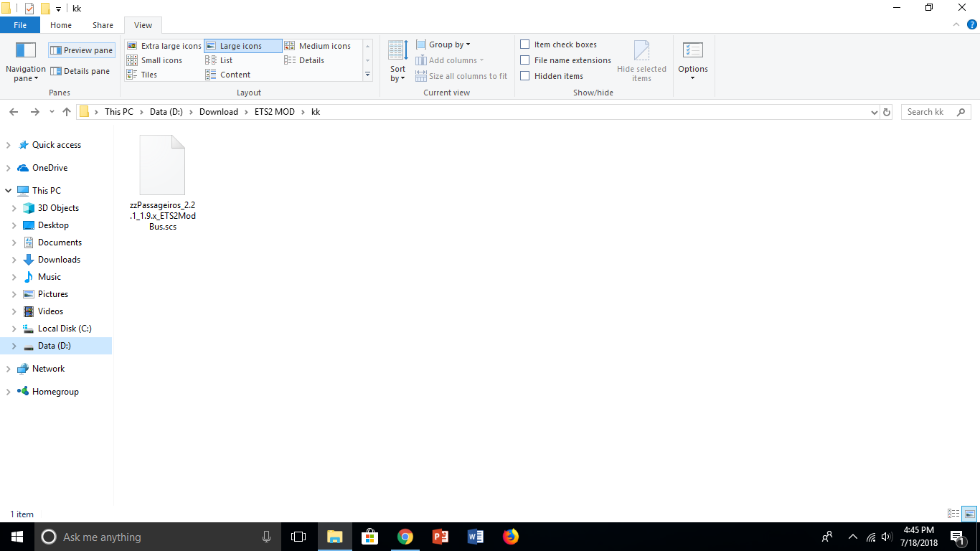Image resolution: width=980 pixels, height=551 pixels.
Task: Turn on Item check boxes
Action: click(x=524, y=44)
